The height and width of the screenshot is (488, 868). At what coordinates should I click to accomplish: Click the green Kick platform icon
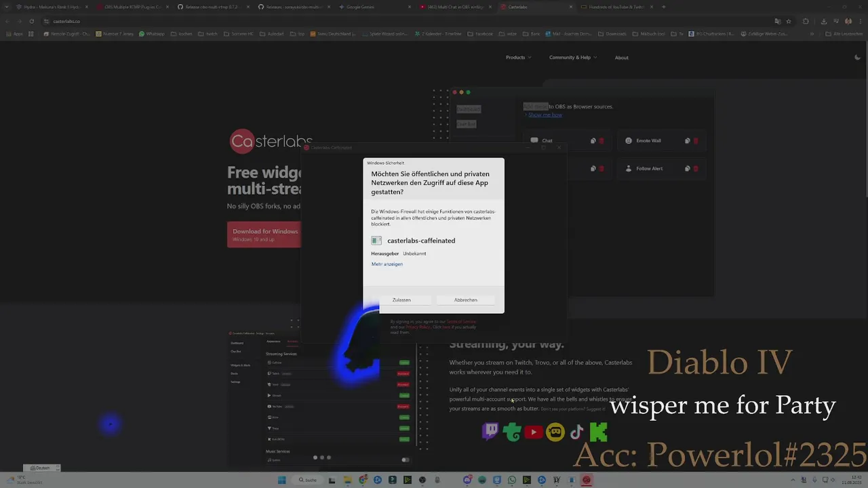click(599, 432)
